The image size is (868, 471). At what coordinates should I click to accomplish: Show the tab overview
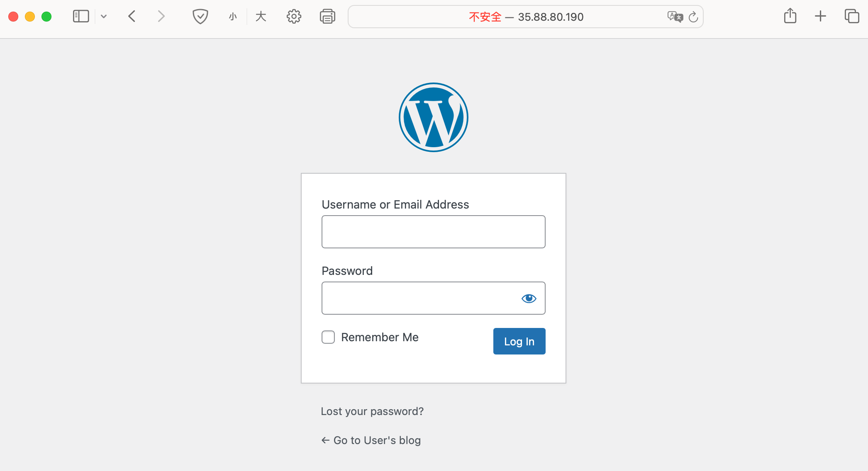852,17
